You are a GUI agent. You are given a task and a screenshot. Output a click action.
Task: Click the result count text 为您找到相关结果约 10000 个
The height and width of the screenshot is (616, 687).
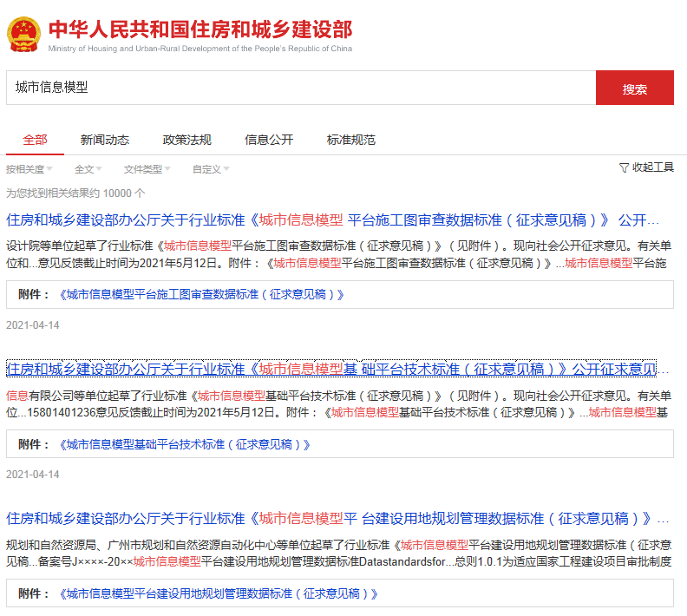point(75,193)
